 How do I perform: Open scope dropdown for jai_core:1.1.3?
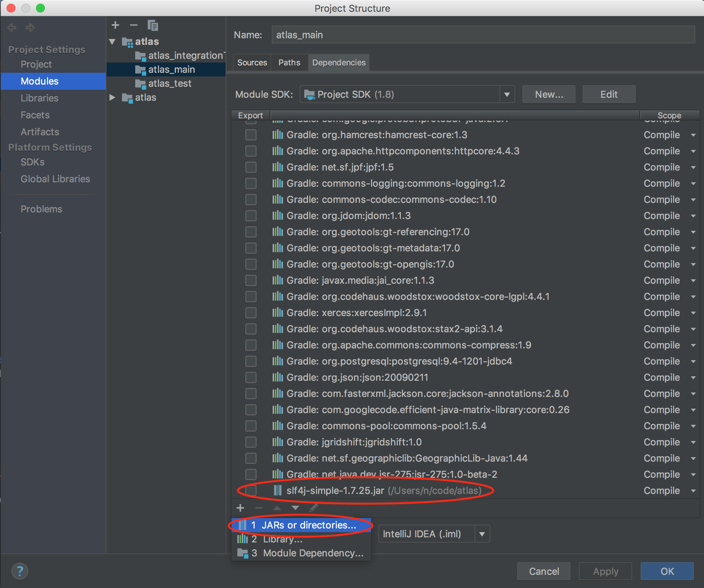pos(693,281)
